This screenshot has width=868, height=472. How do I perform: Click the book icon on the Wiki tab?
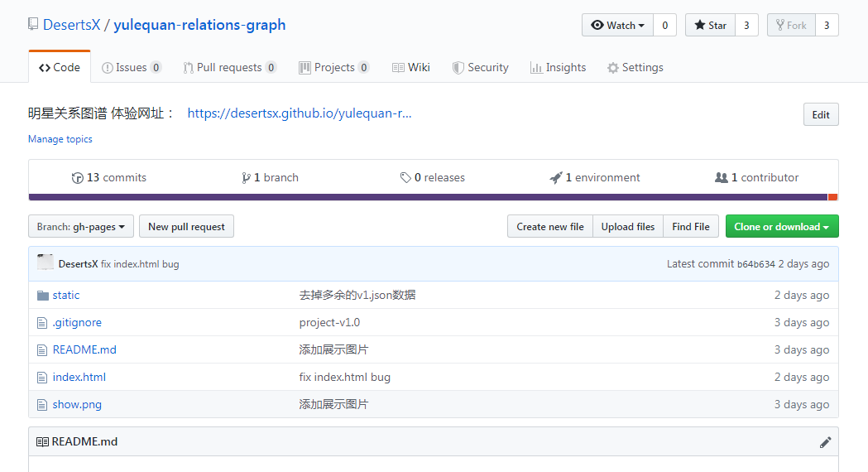pos(398,68)
